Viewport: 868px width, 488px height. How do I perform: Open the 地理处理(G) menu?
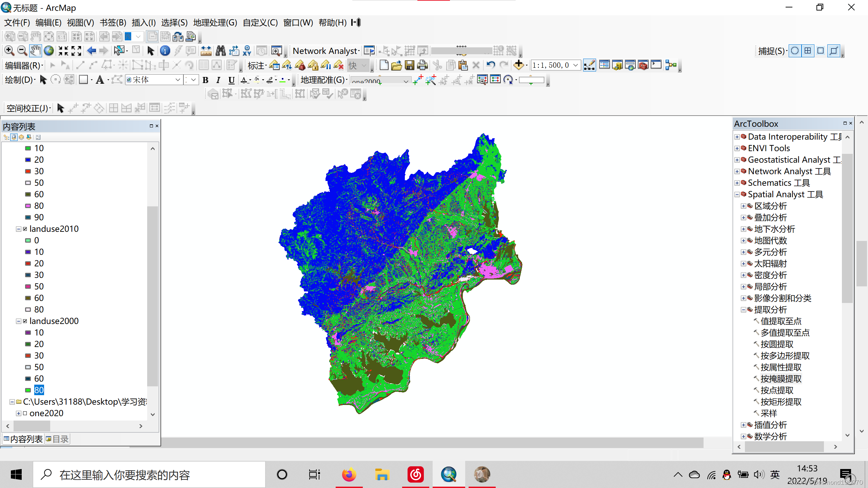pyautogui.click(x=215, y=23)
